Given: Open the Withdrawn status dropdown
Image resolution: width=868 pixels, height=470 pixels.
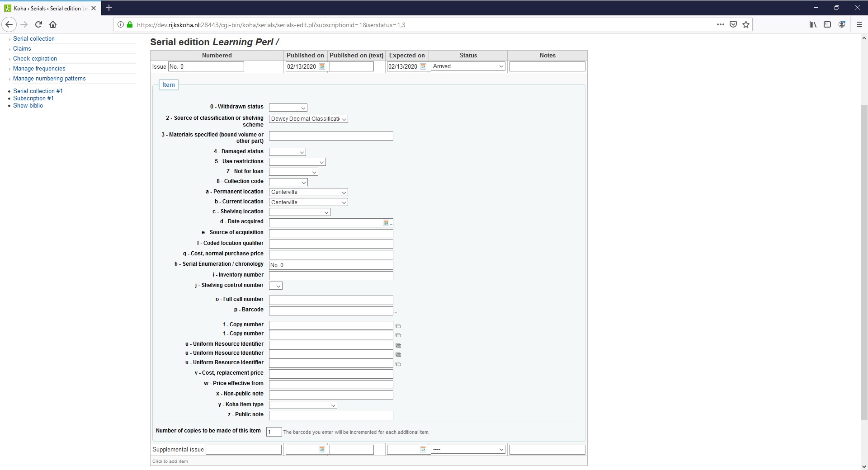Looking at the screenshot, I should [x=288, y=108].
